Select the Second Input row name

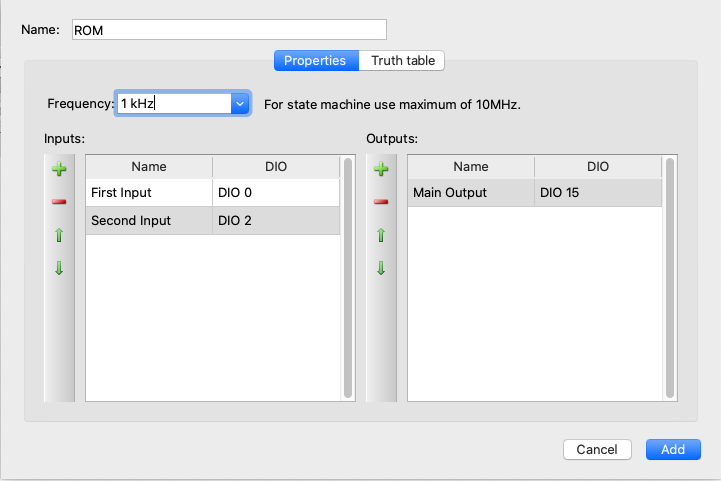[149, 221]
